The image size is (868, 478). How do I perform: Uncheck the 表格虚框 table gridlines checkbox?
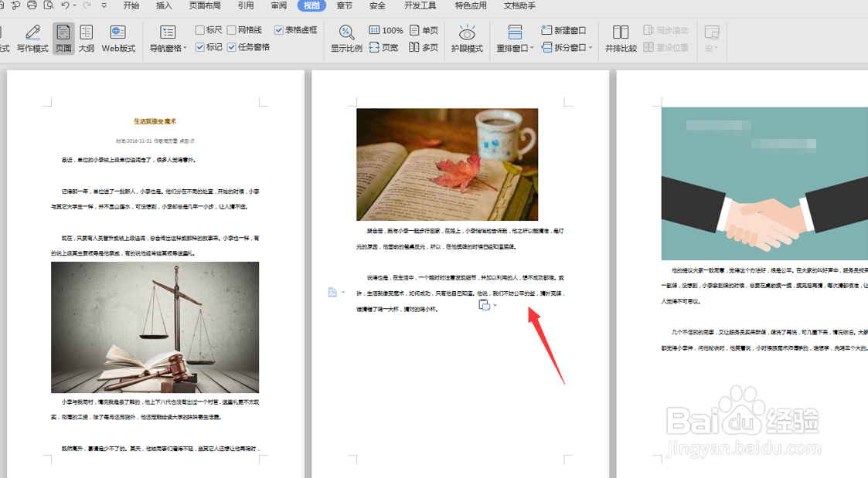pos(278,30)
